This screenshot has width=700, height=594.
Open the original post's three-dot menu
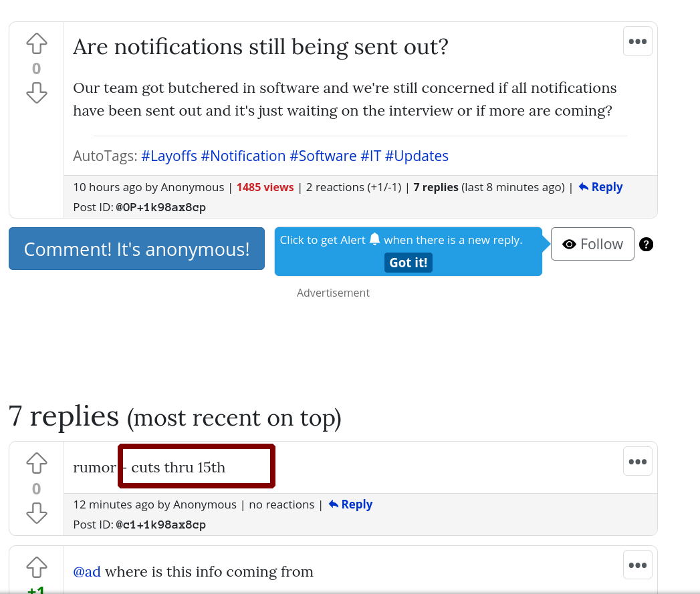[x=637, y=41]
